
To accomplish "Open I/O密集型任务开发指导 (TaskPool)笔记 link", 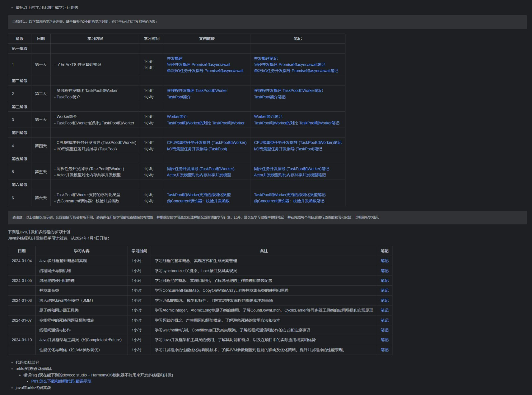I will [x=288, y=149].
